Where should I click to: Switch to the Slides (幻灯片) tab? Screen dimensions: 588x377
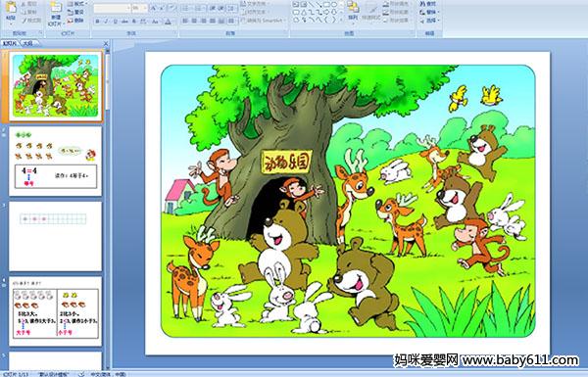click(10, 43)
